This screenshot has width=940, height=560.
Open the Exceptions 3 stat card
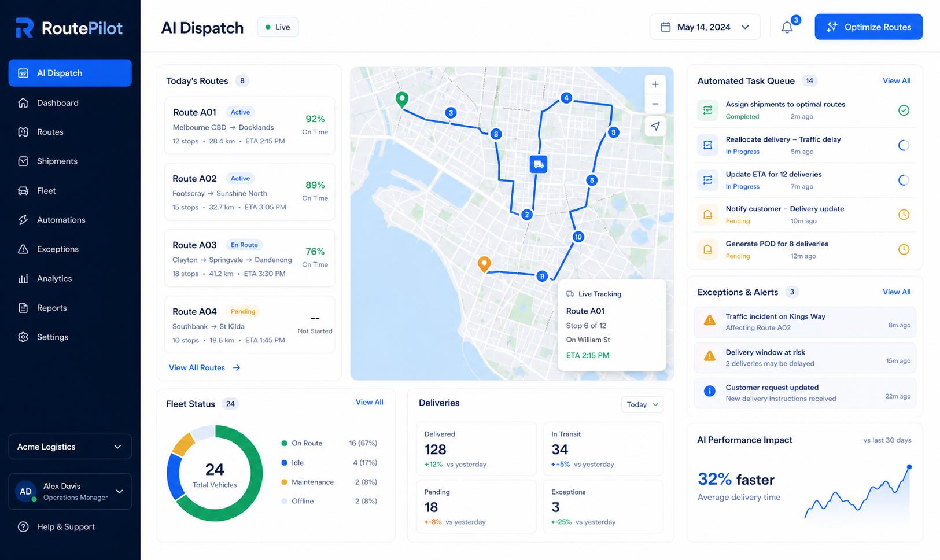coord(603,507)
